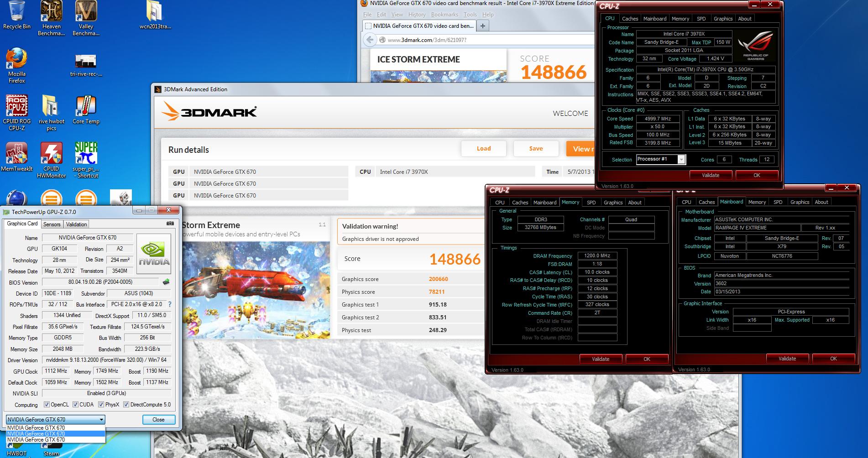Click the GPU-Z screenshot camera icon
Viewport: 868px width, 458px height.
click(170, 224)
